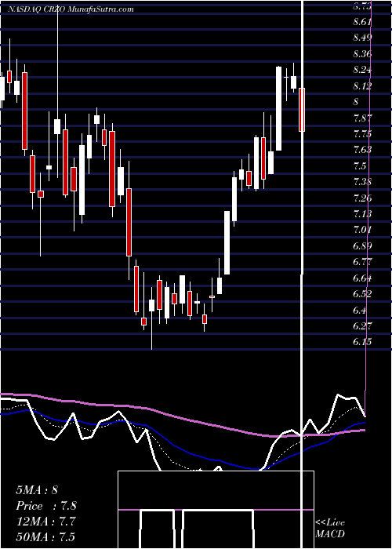Select the 6.52 price axis label

coord(362,294)
